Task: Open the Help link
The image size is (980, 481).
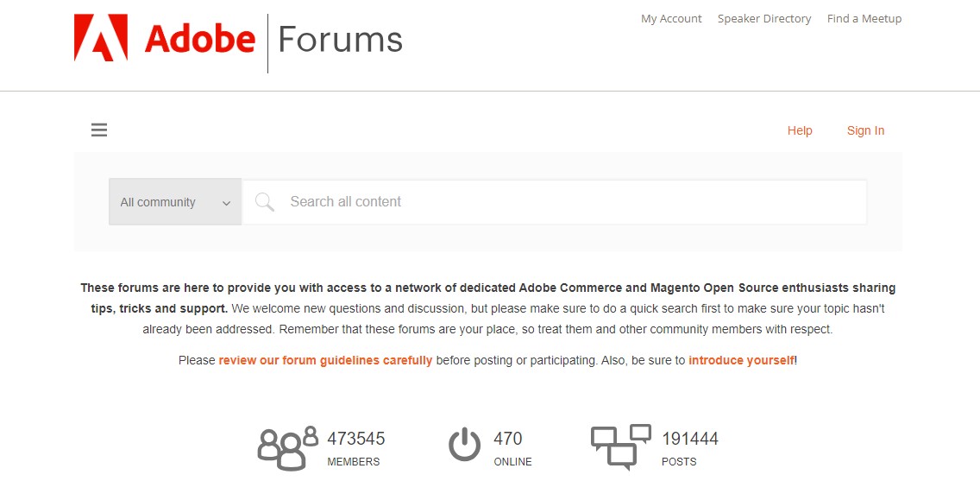Action: [800, 131]
